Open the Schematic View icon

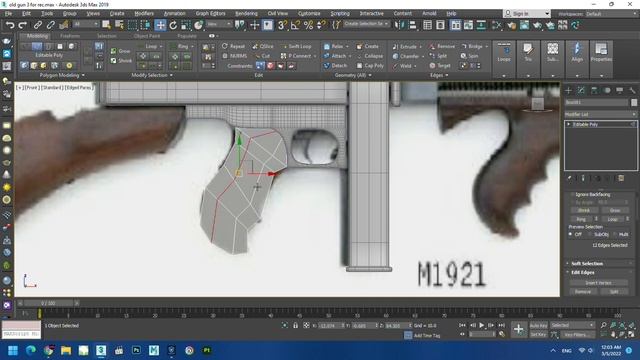(481, 25)
